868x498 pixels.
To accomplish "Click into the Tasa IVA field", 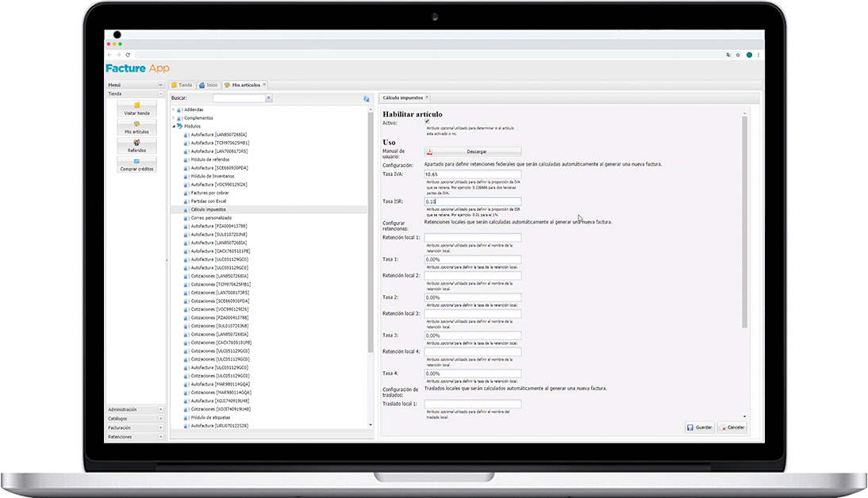I will (x=473, y=174).
